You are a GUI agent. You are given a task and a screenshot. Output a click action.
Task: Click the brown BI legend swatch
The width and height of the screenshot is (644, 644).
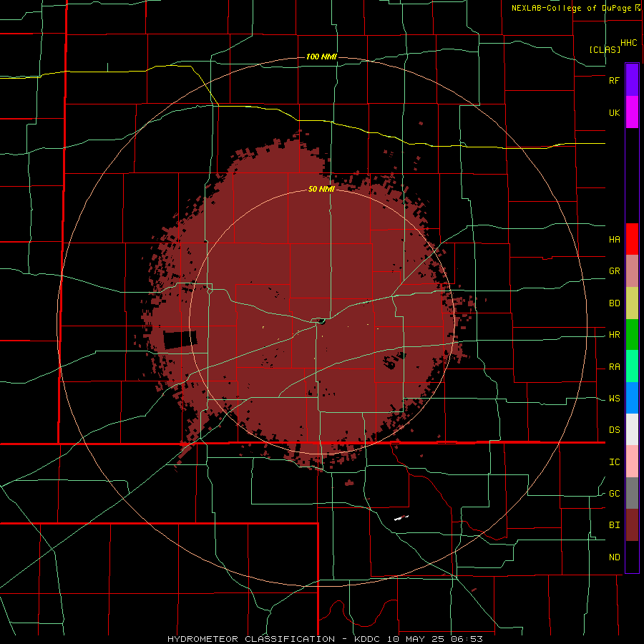point(632,525)
